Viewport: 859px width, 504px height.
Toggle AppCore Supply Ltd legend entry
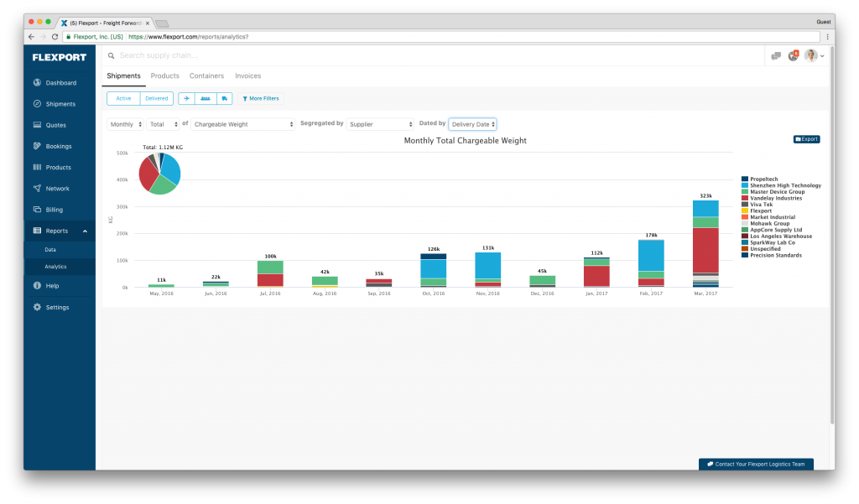coord(772,230)
